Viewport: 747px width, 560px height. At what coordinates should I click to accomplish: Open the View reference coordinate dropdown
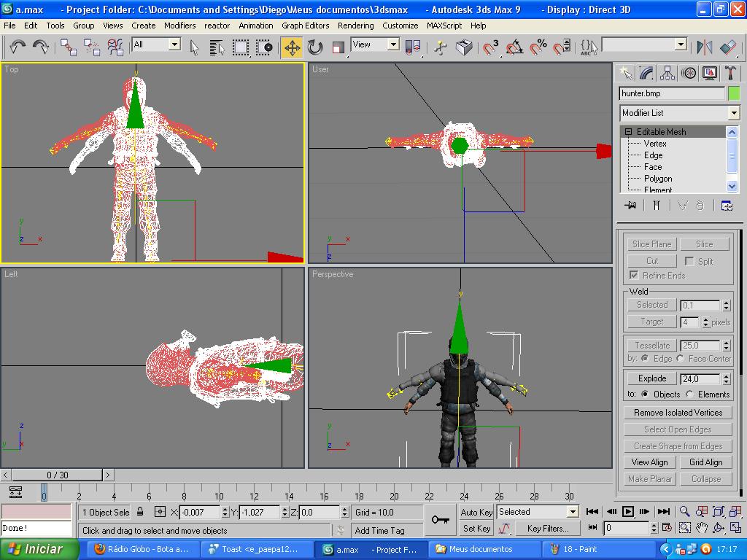(x=392, y=44)
